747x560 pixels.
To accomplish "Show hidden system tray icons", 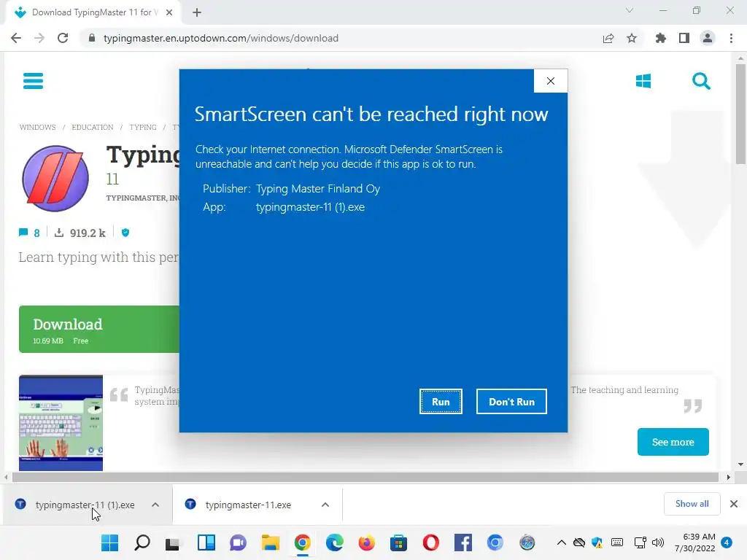I will click(562, 542).
